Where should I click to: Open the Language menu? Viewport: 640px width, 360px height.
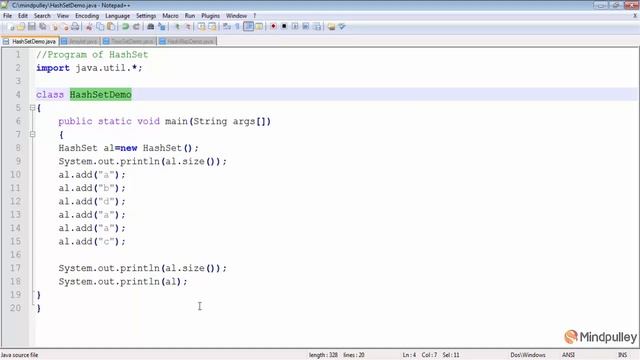[x=118, y=16]
